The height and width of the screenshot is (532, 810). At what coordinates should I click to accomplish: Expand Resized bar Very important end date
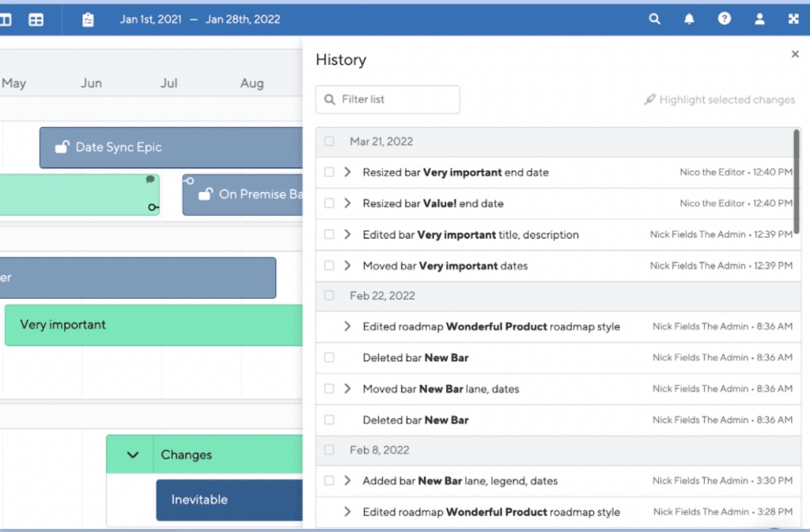[347, 172]
